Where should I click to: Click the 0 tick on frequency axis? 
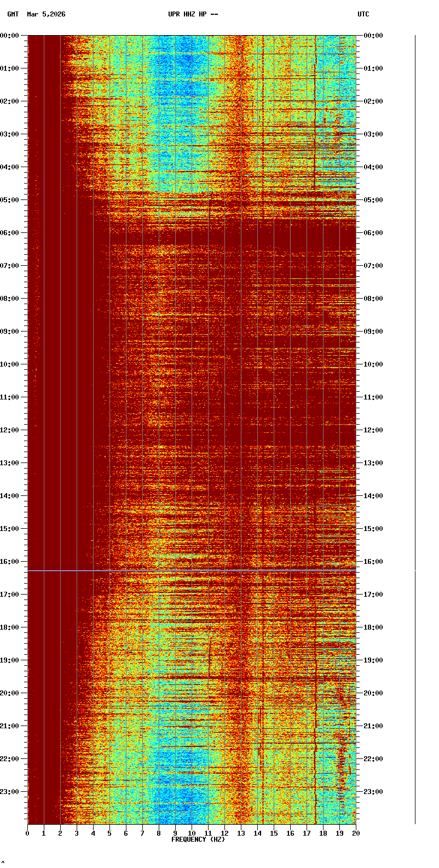pos(27,833)
